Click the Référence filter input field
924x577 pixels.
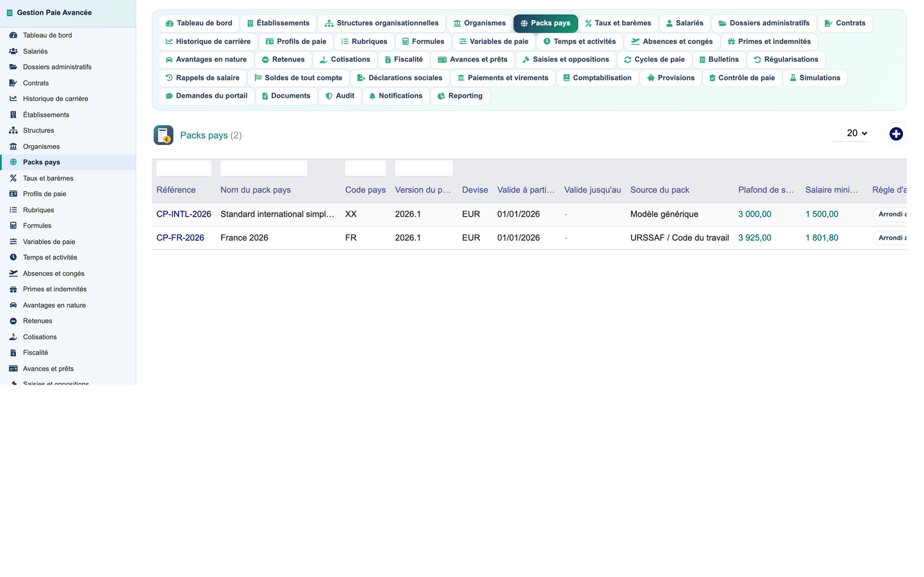pyautogui.click(x=184, y=168)
